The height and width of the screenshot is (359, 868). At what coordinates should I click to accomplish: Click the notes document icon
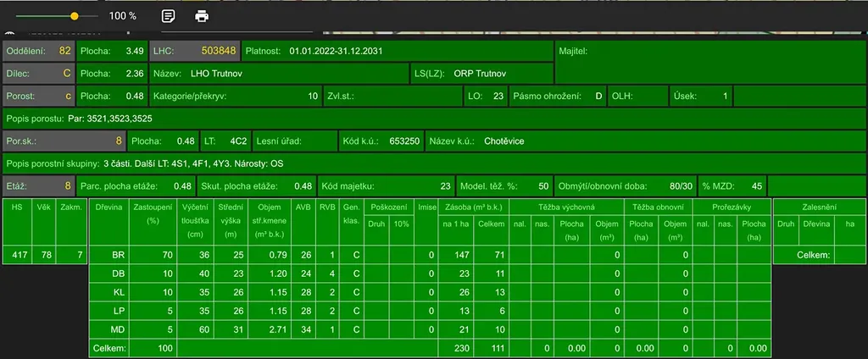(x=169, y=16)
